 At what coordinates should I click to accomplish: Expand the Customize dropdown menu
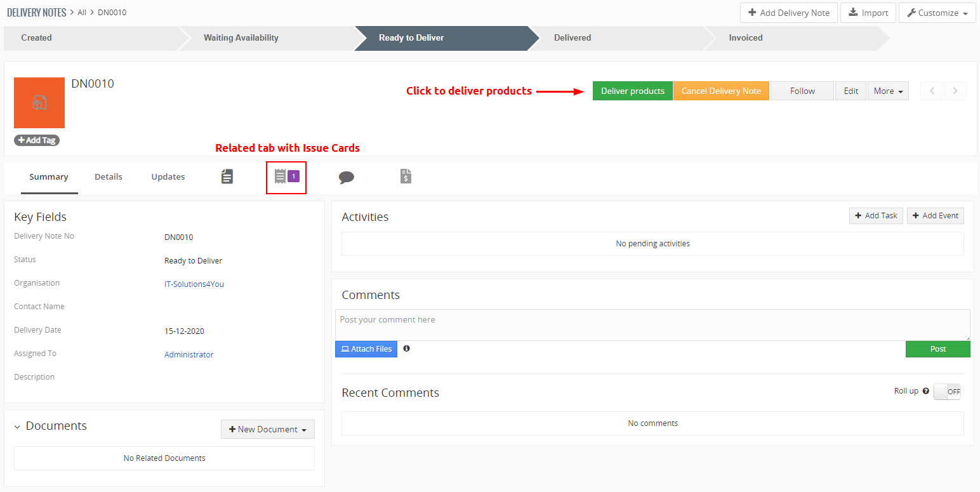(937, 13)
